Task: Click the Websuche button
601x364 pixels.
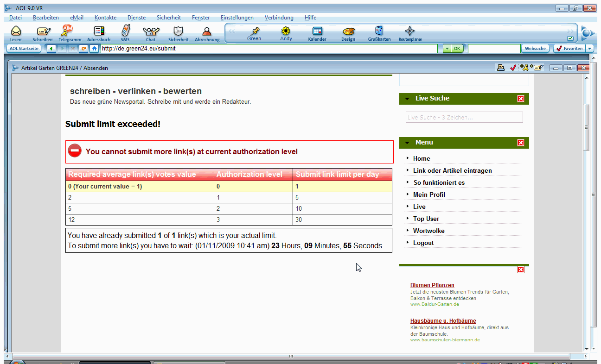Action: click(x=535, y=49)
